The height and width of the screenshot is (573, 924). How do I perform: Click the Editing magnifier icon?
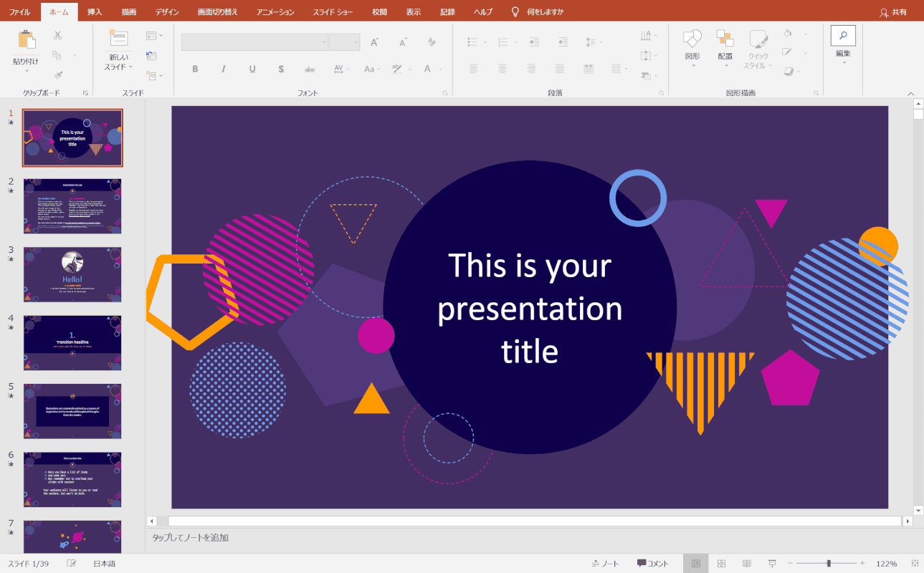(x=843, y=36)
